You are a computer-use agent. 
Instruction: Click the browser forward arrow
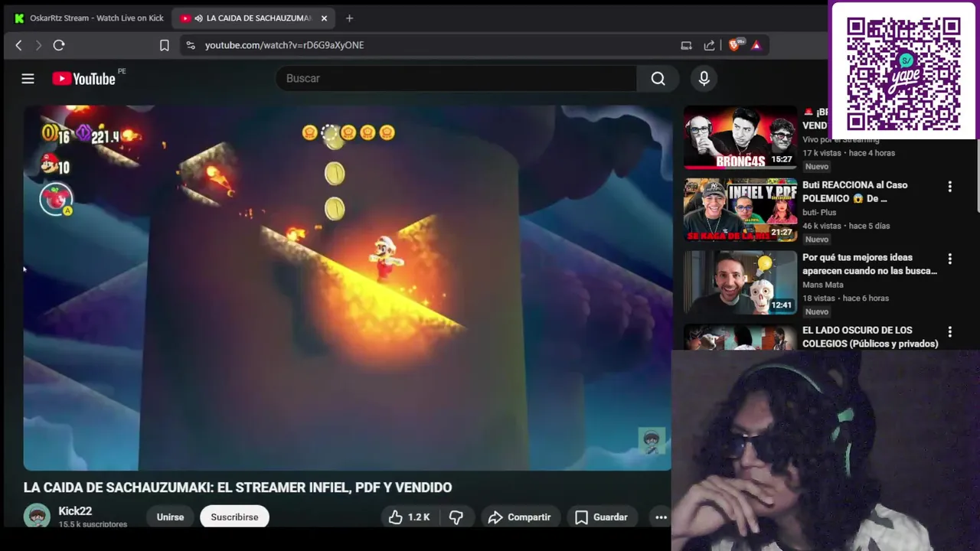(38, 45)
